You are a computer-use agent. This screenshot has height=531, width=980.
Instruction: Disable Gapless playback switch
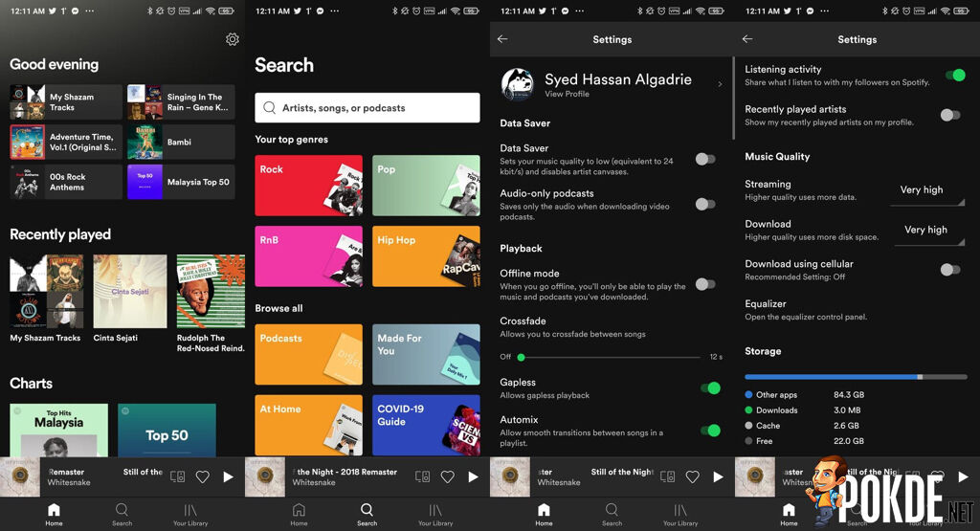pyautogui.click(x=710, y=387)
